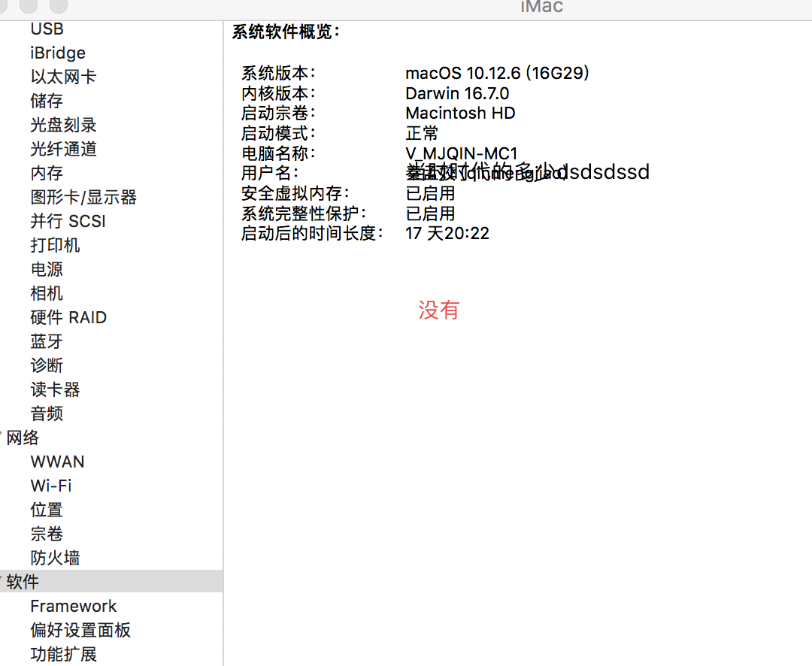The image size is (812, 666).
Task: Open the 音频 sidebar entry
Action: [x=47, y=413]
